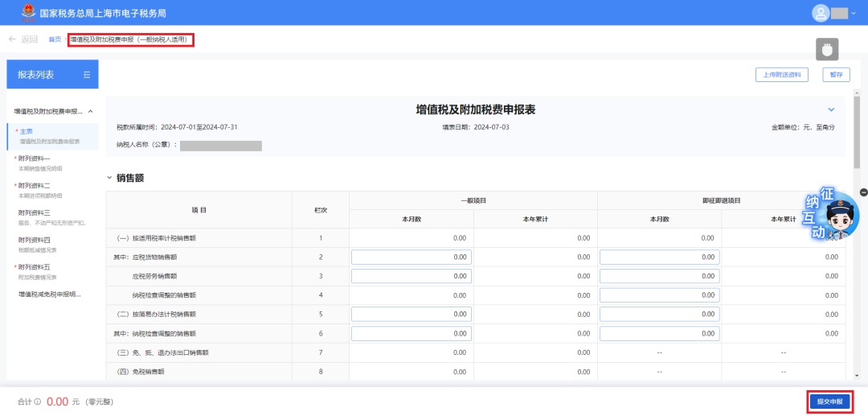Image resolution: width=868 pixels, height=416 pixels.
Task: Expand the dropdown arrow beside the avatar
Action: (x=853, y=14)
